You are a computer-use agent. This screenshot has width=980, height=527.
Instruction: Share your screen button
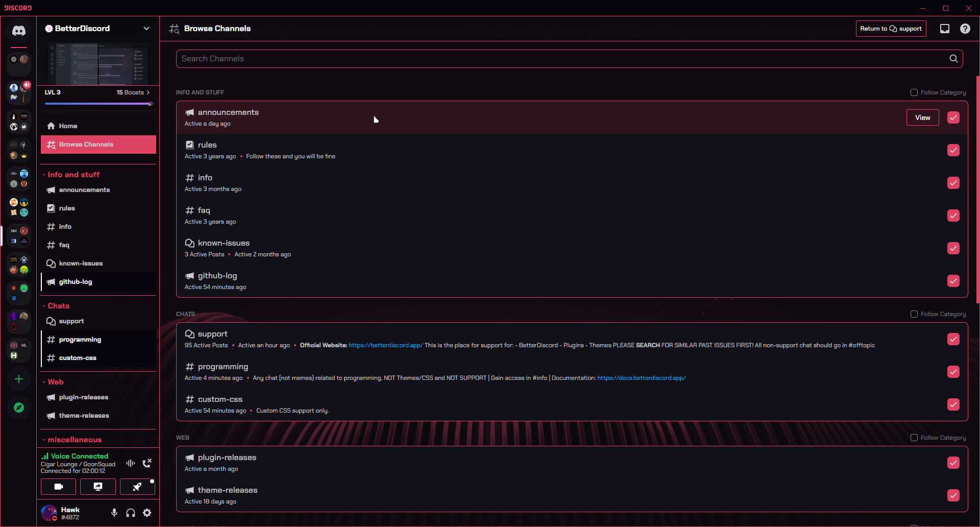tap(98, 487)
